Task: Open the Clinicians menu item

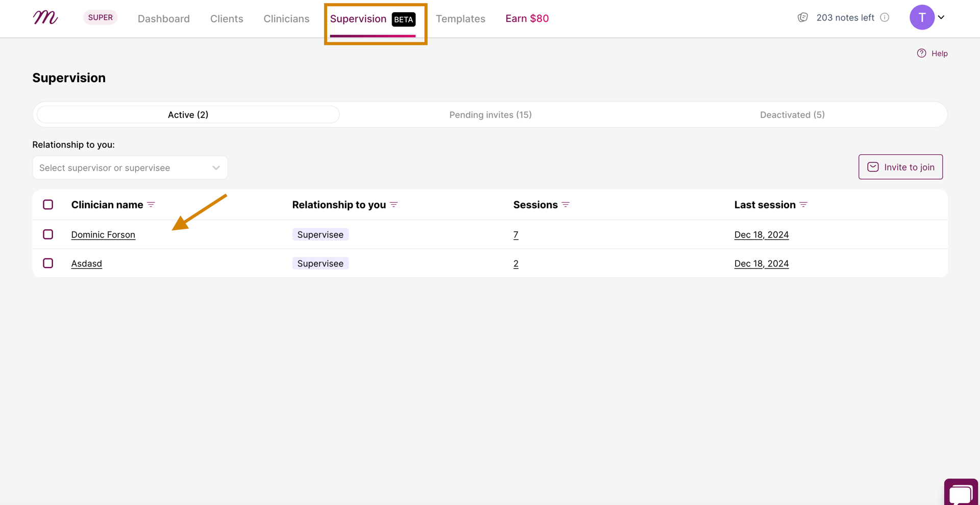Action: (x=286, y=19)
